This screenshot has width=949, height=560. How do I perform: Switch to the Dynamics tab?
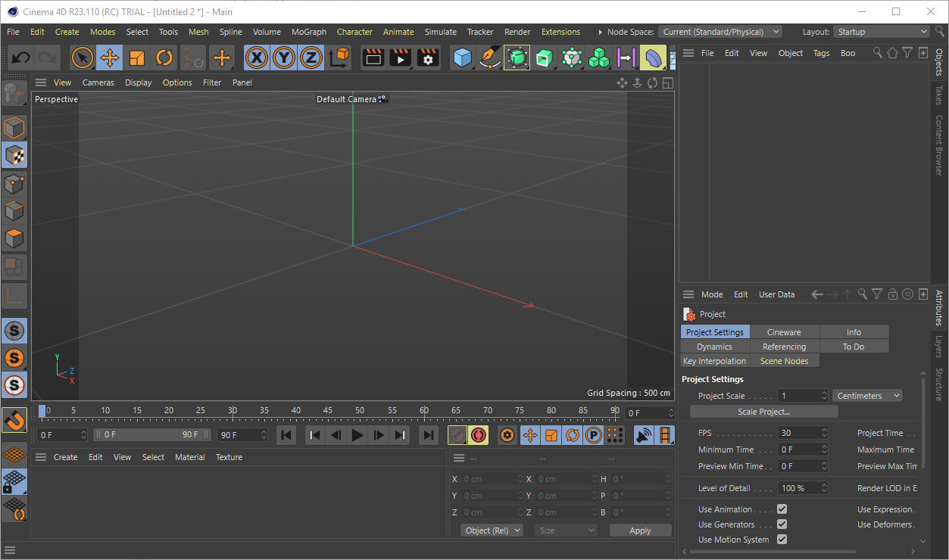pyautogui.click(x=714, y=347)
